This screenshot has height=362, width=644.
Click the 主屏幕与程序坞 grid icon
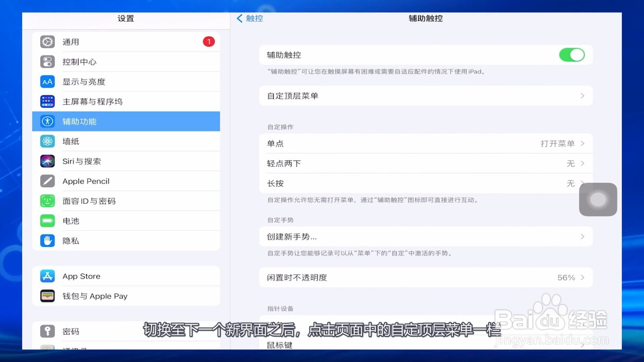pyautogui.click(x=47, y=101)
